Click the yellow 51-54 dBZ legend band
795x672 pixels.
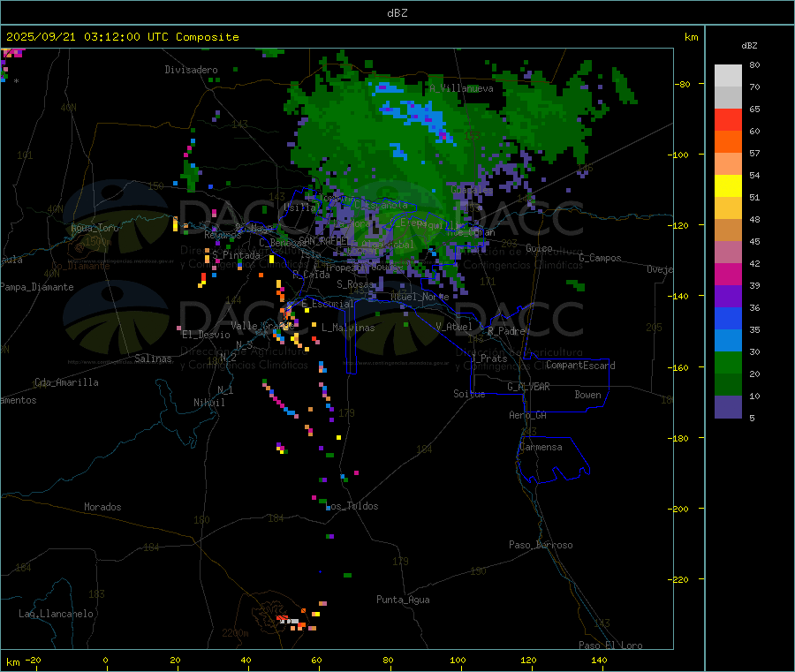pos(728,186)
